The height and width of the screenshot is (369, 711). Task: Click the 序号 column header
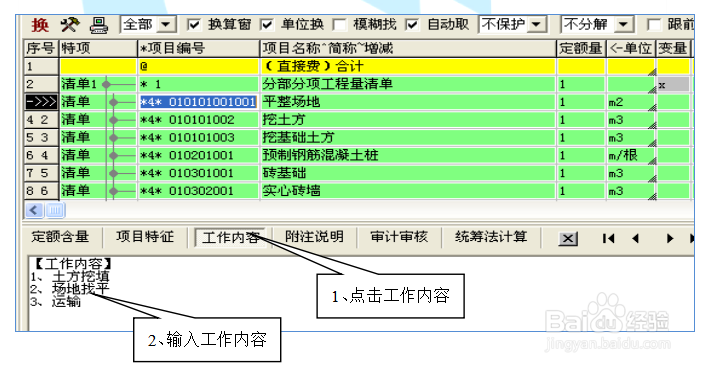tap(41, 48)
